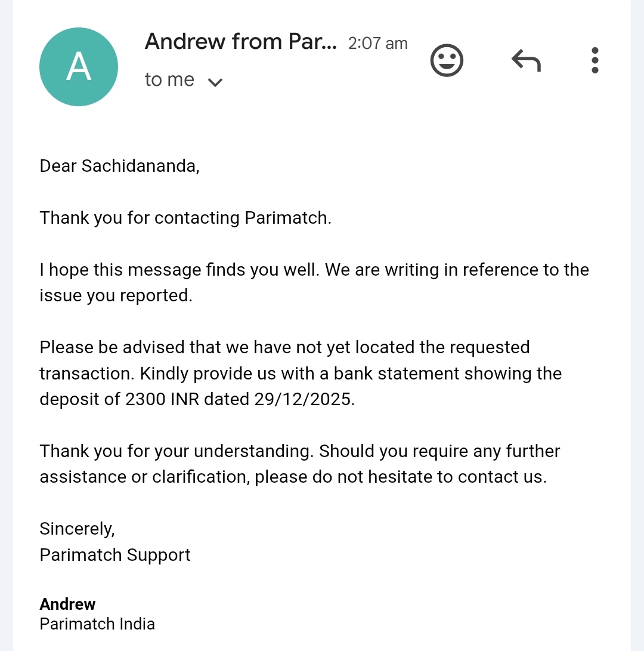644x651 pixels.
Task: Click the bold "Andrew" signature name
Action: pyautogui.click(x=67, y=604)
